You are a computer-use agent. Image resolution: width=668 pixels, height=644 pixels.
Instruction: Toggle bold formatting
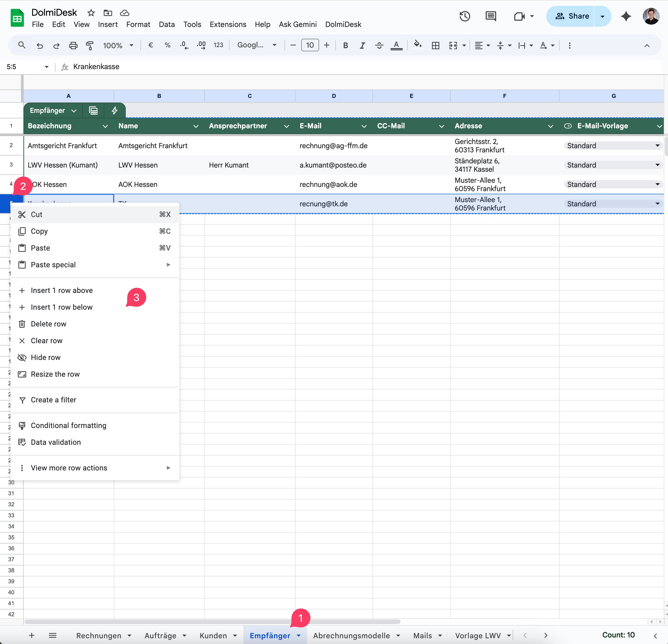(x=345, y=45)
